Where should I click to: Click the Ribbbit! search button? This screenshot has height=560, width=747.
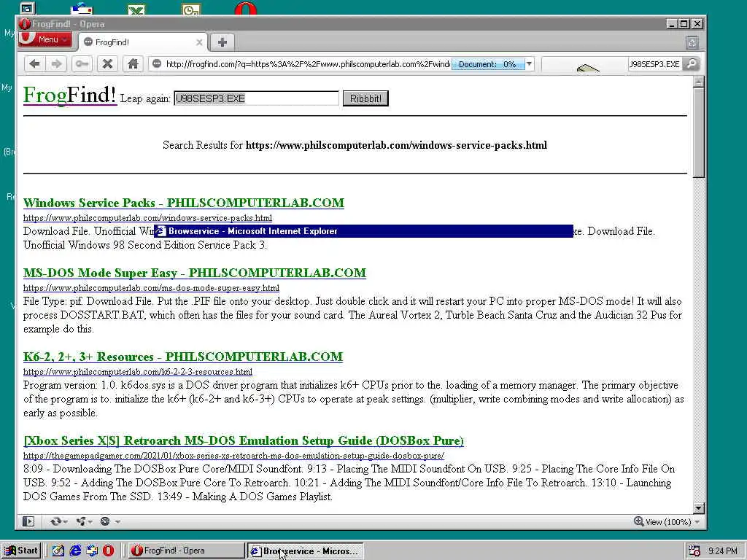(x=365, y=98)
